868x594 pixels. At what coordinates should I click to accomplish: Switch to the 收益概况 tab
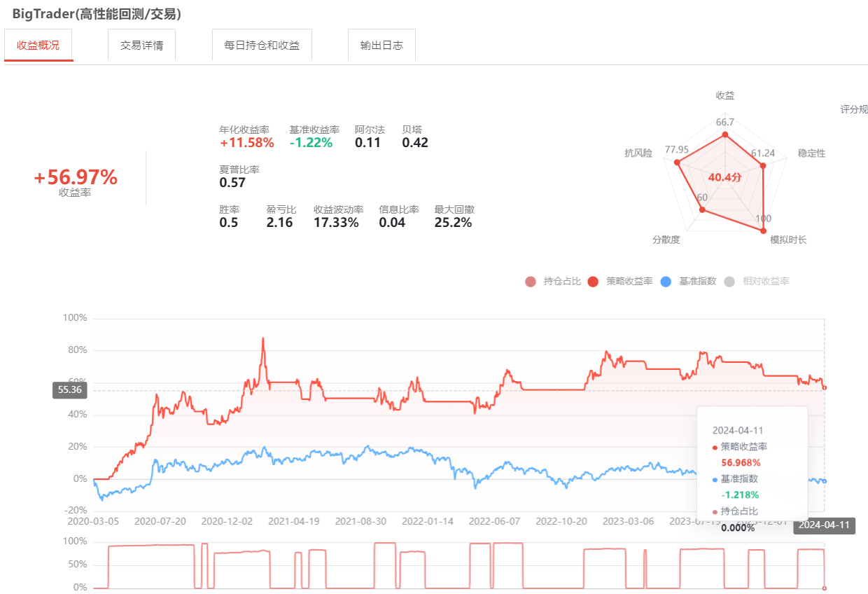[x=38, y=46]
